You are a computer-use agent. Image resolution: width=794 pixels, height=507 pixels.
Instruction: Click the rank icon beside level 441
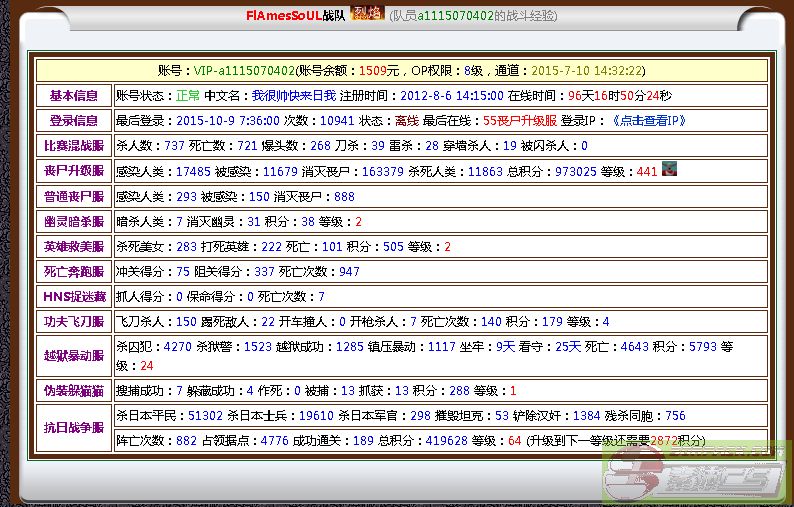tap(670, 169)
